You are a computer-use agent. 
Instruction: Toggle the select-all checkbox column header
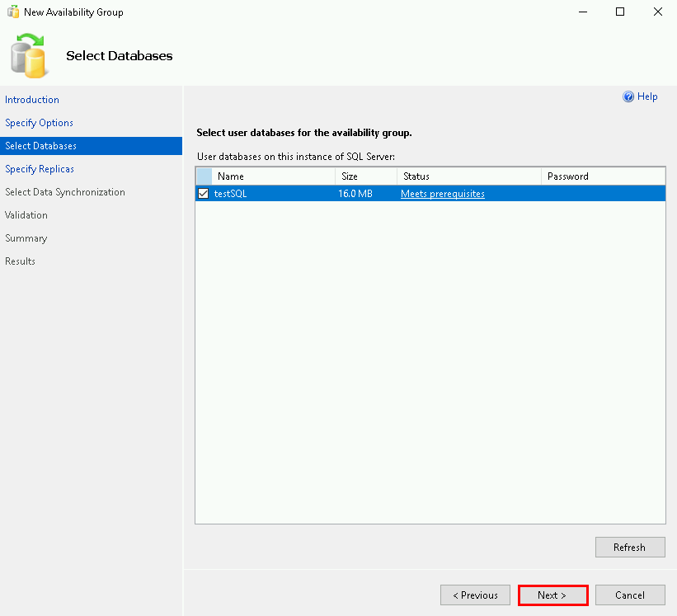click(x=204, y=176)
